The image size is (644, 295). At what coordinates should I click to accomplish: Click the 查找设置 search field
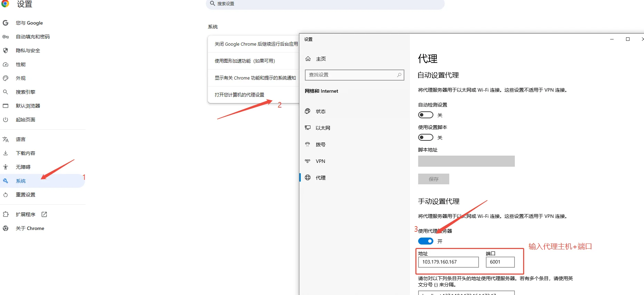click(354, 75)
